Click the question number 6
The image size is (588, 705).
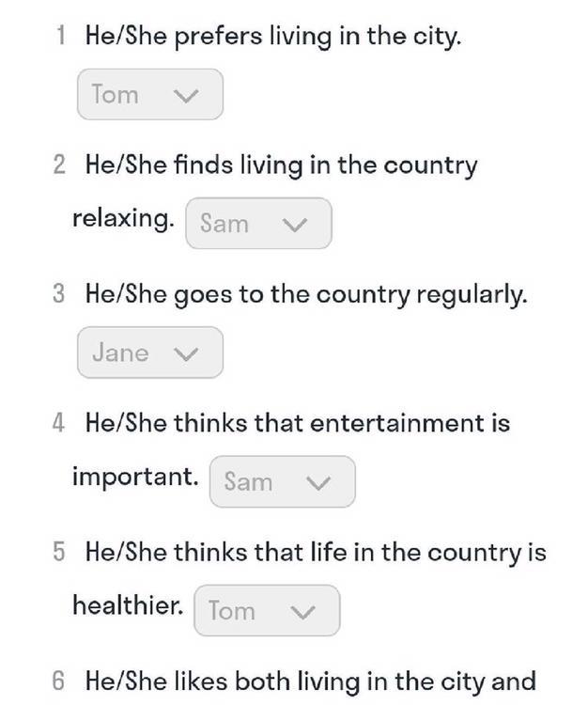[59, 681]
